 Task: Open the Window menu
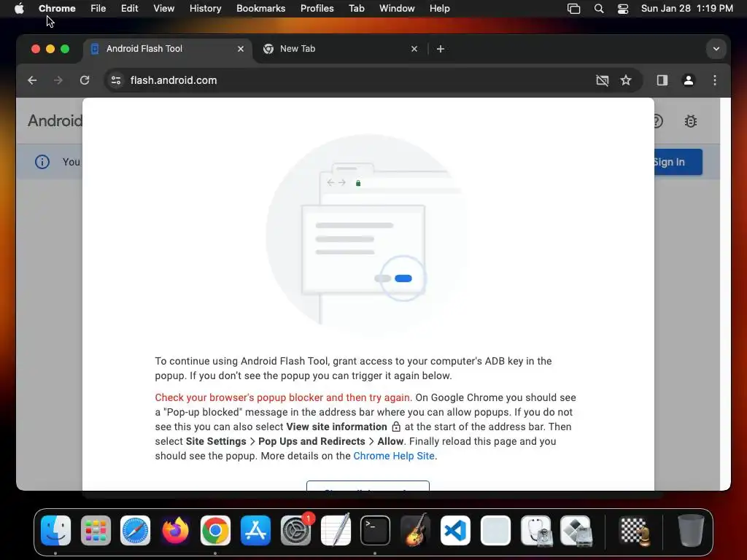(397, 9)
